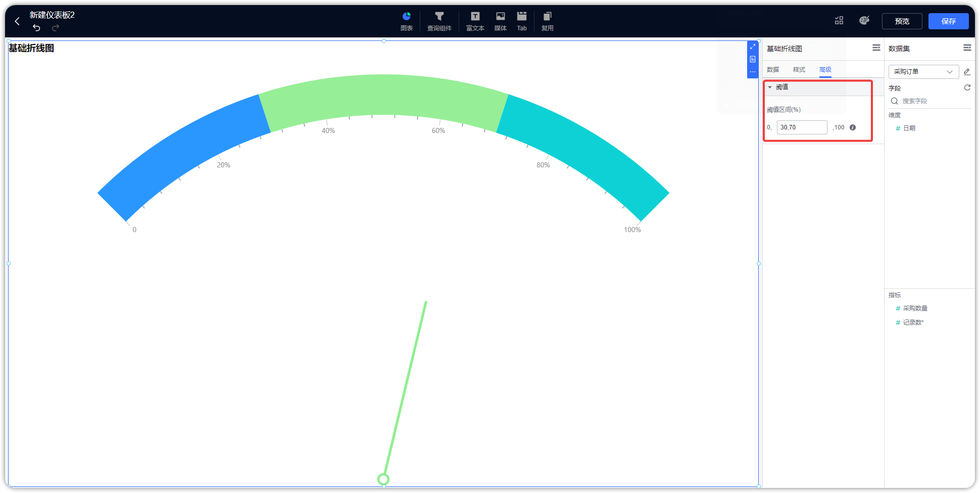Image resolution: width=980 pixels, height=493 pixels.
Task: Switch to the 样式 tab
Action: pyautogui.click(x=799, y=70)
